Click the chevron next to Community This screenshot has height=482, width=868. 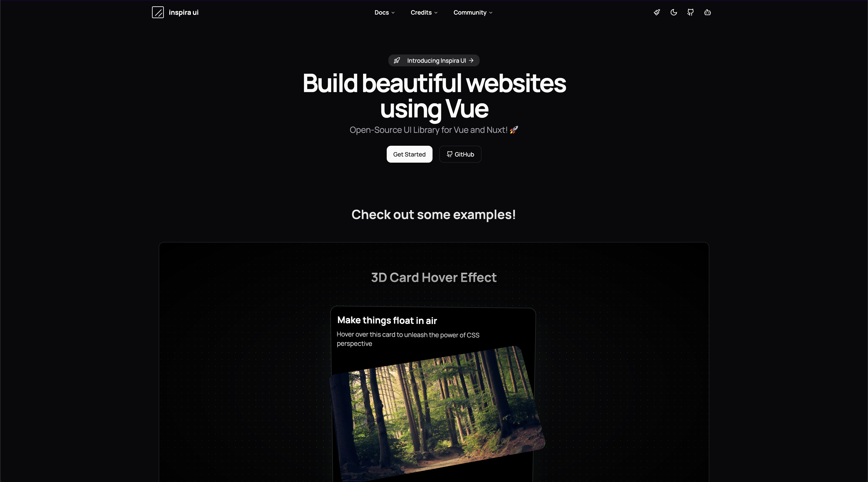tap(491, 13)
